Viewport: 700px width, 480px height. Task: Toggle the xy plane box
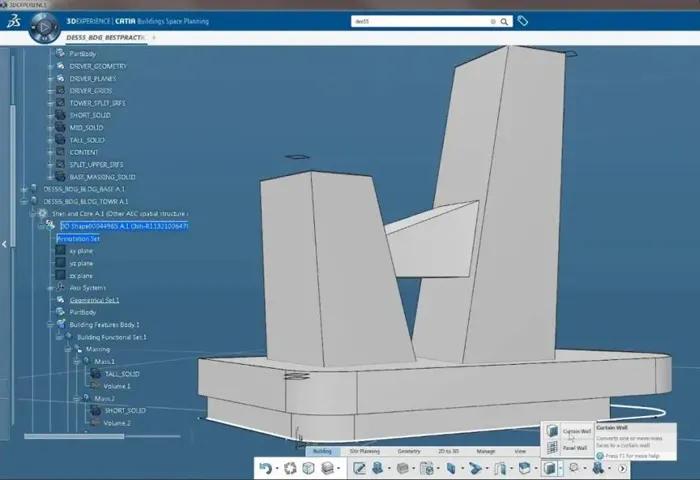pyautogui.click(x=61, y=250)
